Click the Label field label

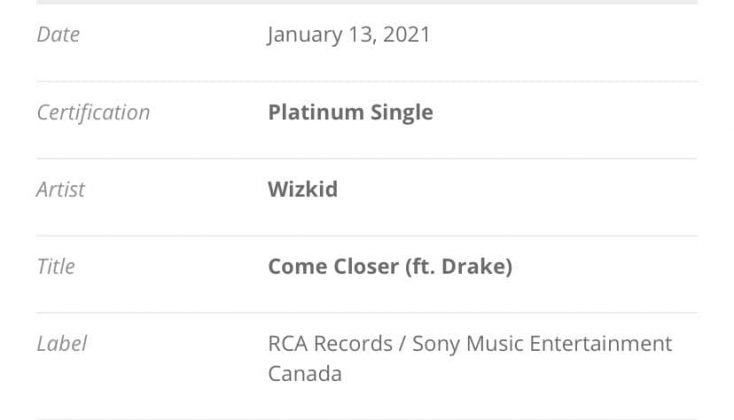pos(62,344)
